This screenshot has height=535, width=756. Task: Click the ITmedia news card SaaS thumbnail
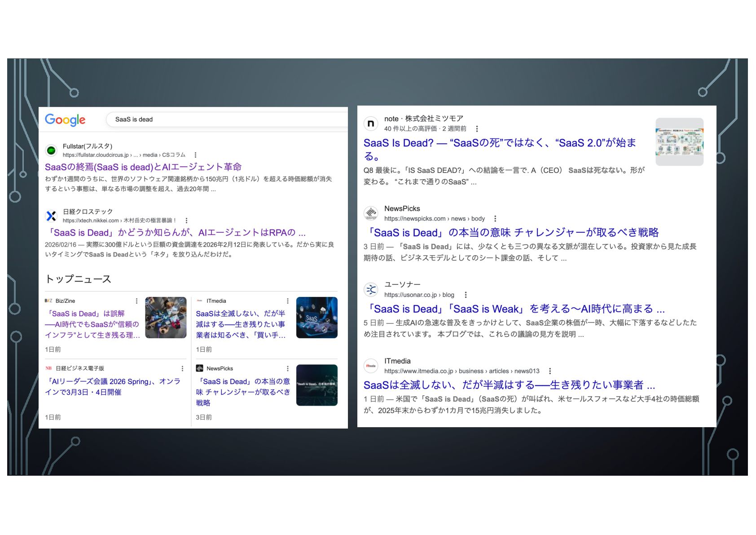tap(317, 318)
